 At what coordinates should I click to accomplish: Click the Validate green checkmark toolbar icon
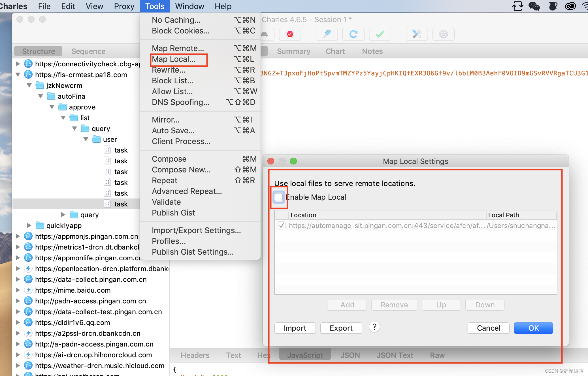(380, 34)
